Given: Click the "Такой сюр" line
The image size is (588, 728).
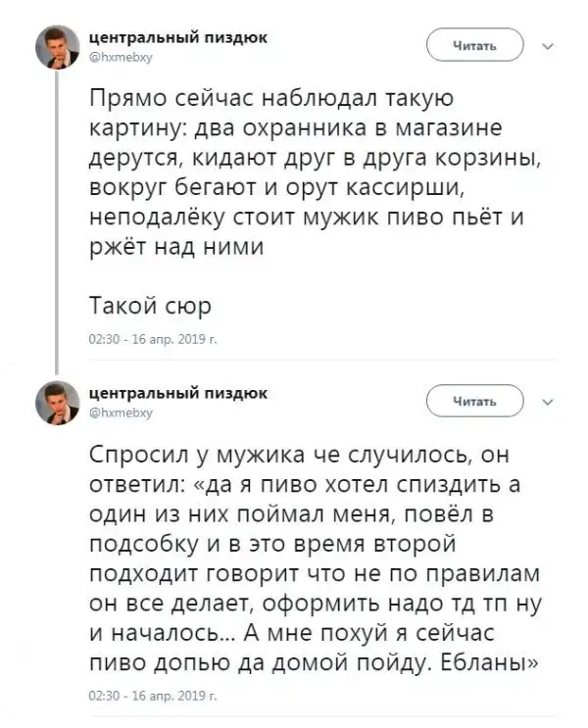Looking at the screenshot, I should click(149, 306).
